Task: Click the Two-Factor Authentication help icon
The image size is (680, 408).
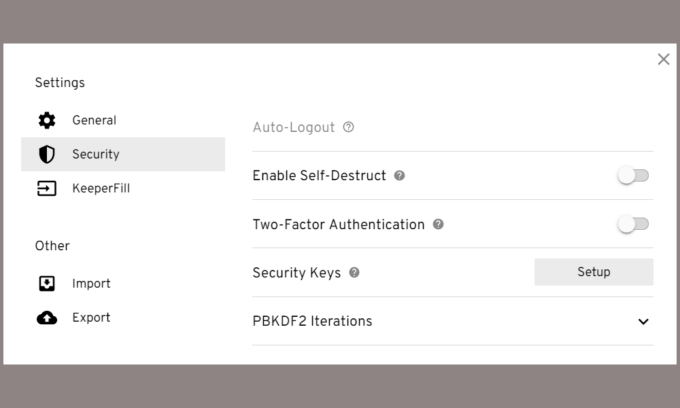Action: (x=439, y=225)
